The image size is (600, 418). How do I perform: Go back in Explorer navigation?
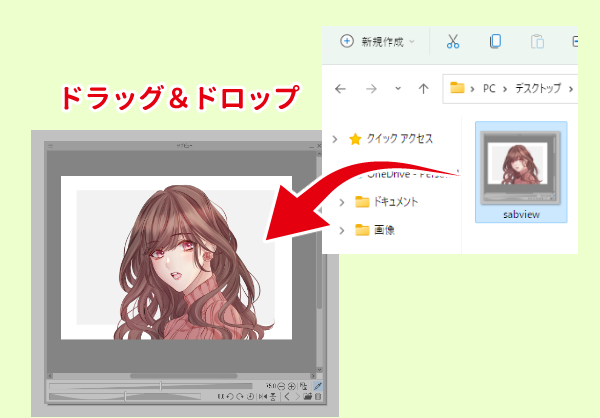tap(340, 89)
